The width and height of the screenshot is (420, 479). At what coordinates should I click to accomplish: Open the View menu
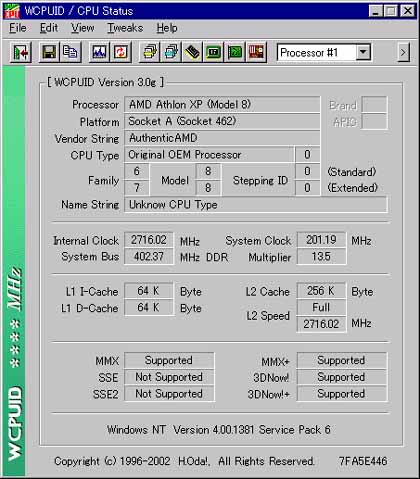pos(82,28)
